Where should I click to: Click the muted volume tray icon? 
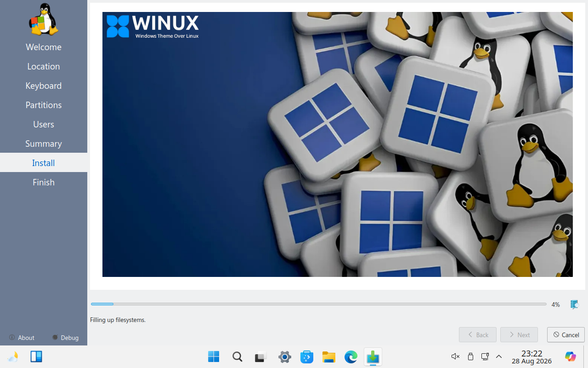click(x=455, y=356)
